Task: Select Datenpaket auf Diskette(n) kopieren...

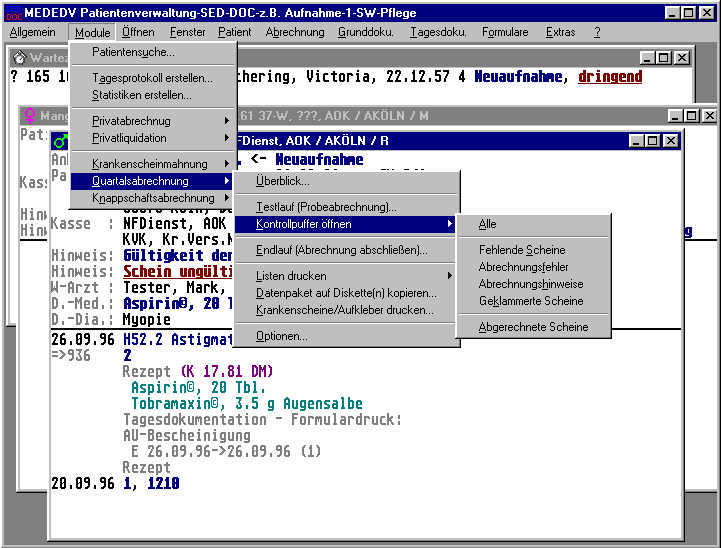Action: (347, 293)
